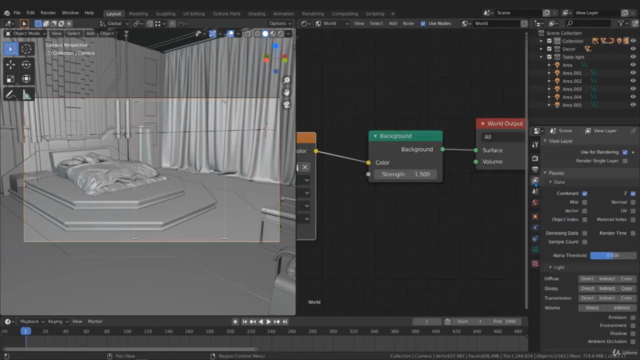The height and width of the screenshot is (360, 640).
Task: Enable the Denoising Data checkbox
Action: [584, 233]
